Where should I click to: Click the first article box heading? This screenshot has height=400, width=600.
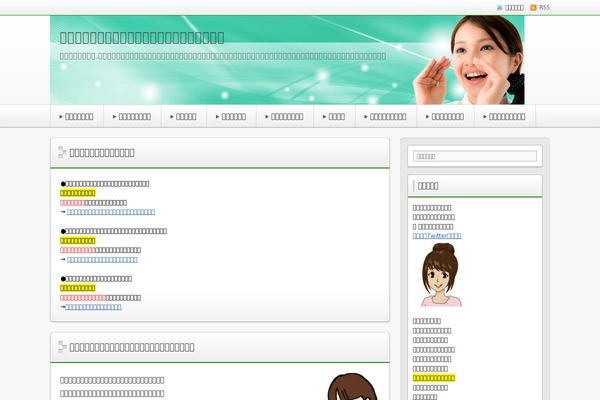102,153
